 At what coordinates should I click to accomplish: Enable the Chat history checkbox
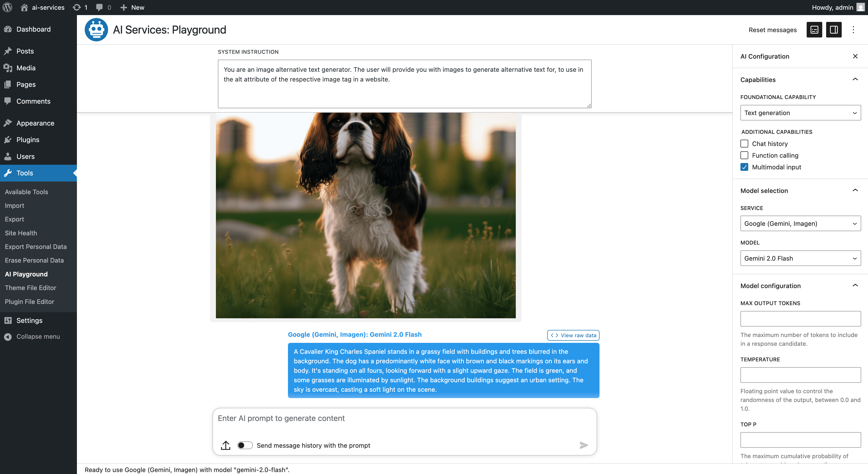(744, 144)
